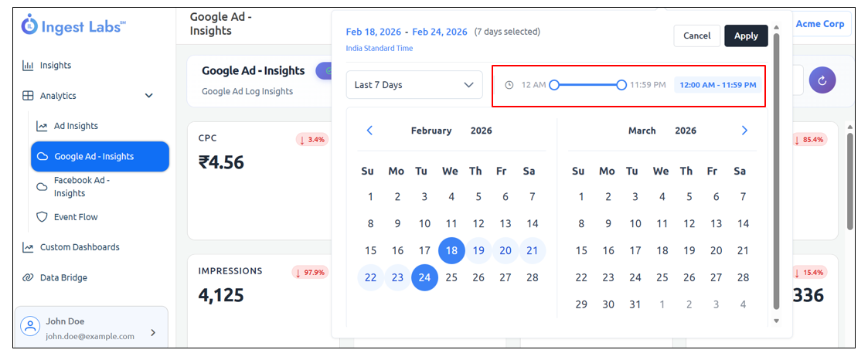Select February 25 in the calendar
The height and width of the screenshot is (360, 868).
[x=451, y=277]
